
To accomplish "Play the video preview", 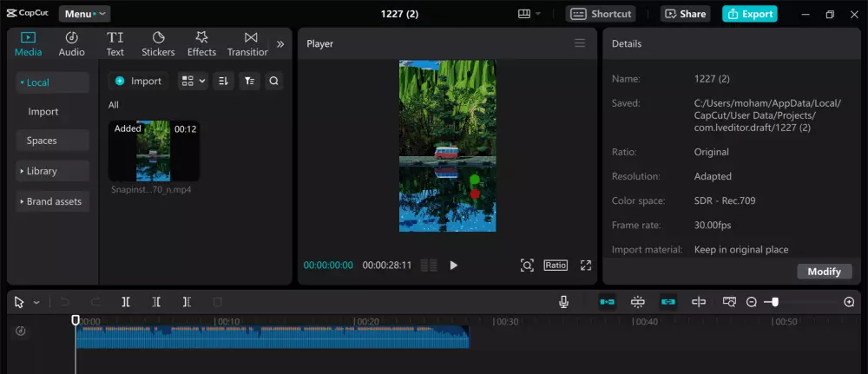I will click(453, 265).
